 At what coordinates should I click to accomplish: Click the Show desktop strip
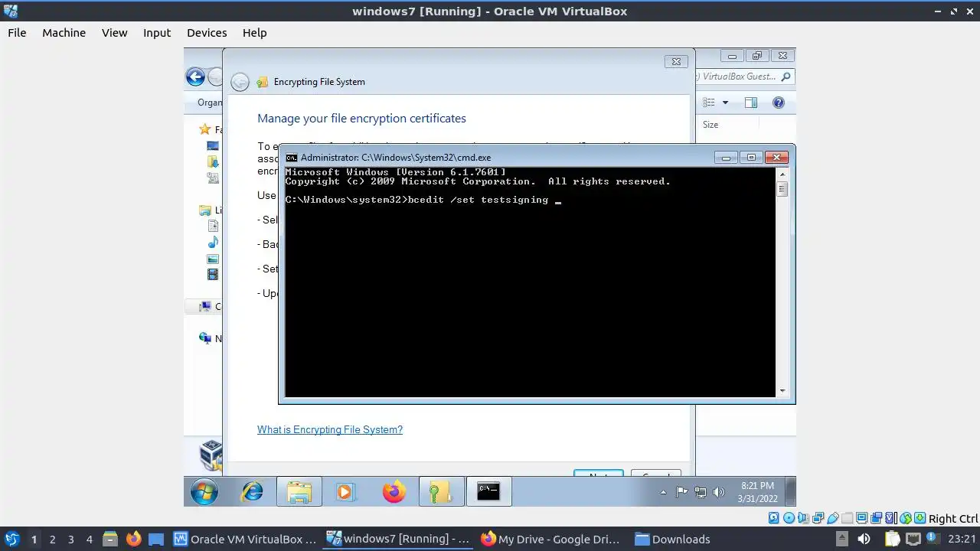coord(791,491)
